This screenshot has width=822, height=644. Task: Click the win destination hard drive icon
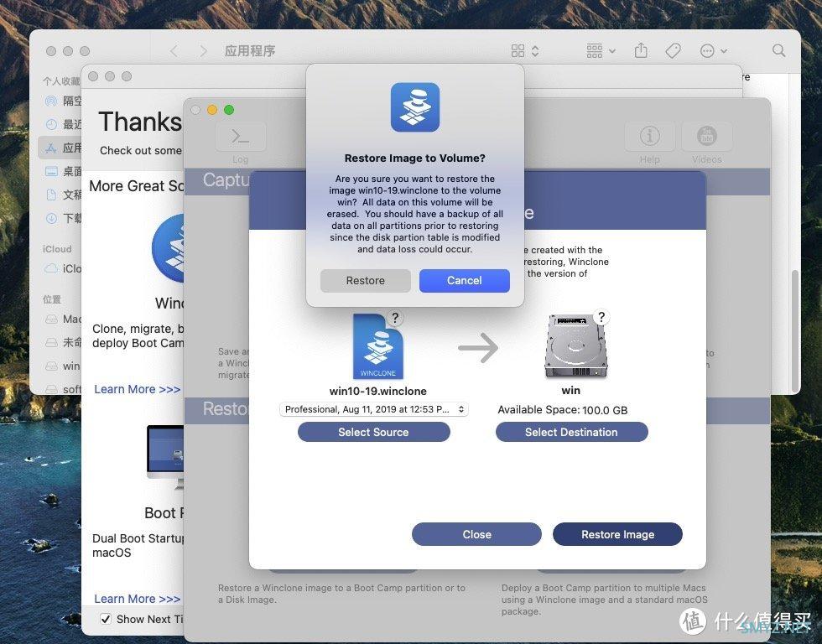(576, 345)
